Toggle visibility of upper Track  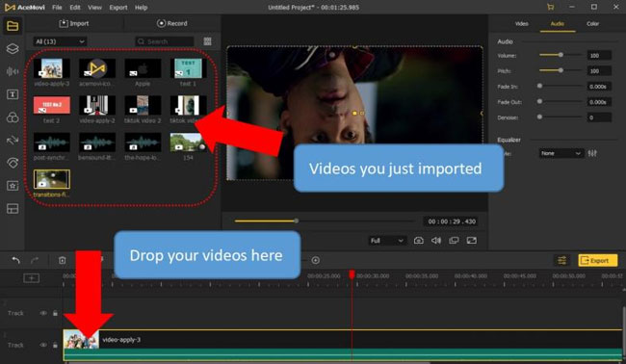point(43,313)
